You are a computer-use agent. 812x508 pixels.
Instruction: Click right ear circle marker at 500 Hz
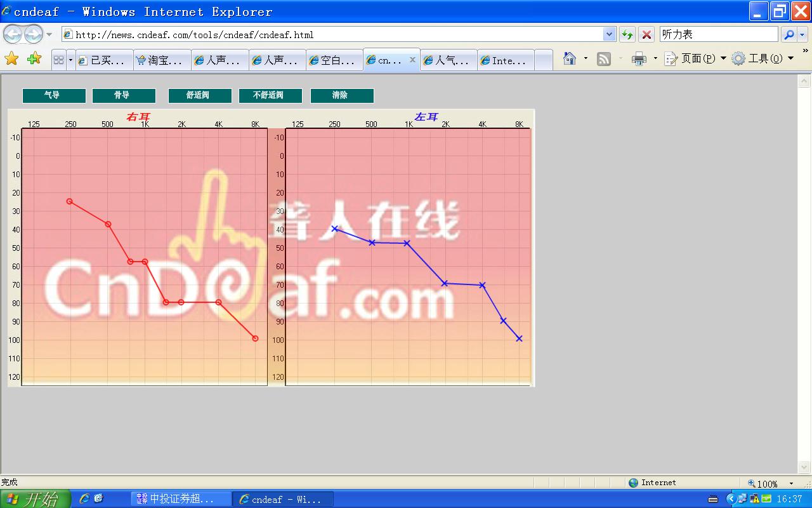[108, 224]
